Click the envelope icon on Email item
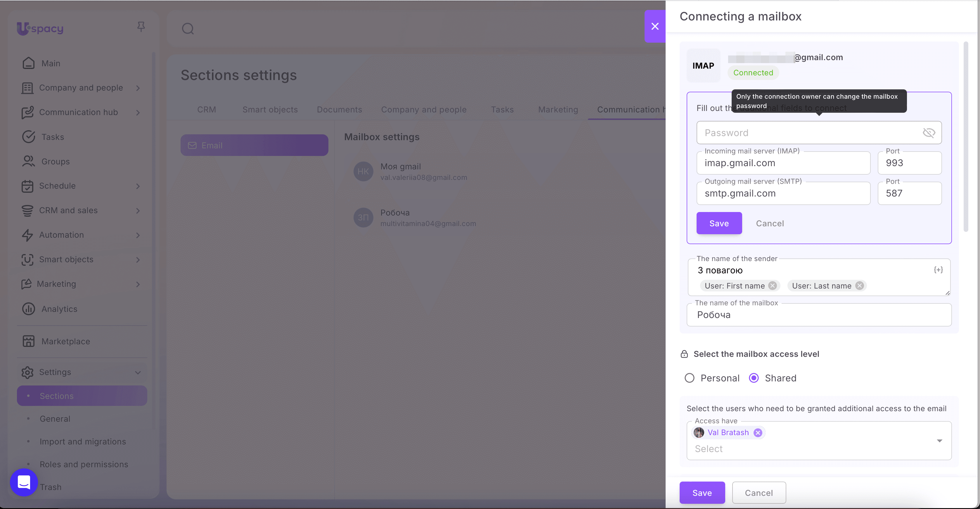Viewport: 980px width, 509px height. tap(192, 146)
